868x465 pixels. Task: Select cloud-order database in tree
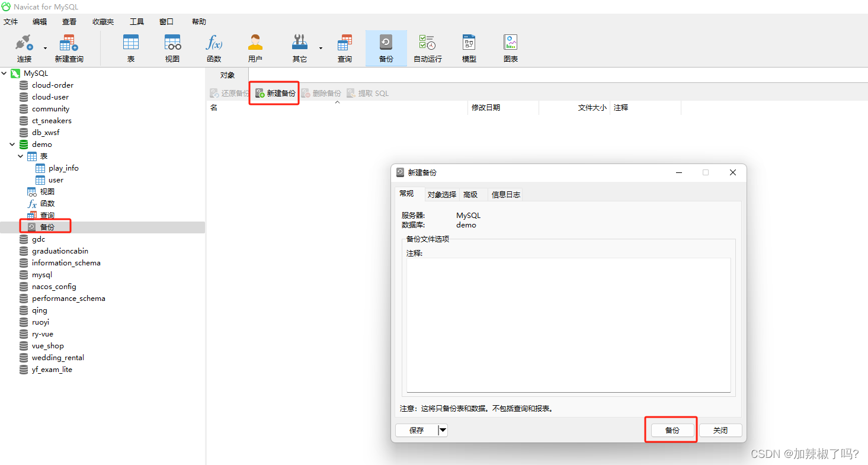click(x=53, y=85)
